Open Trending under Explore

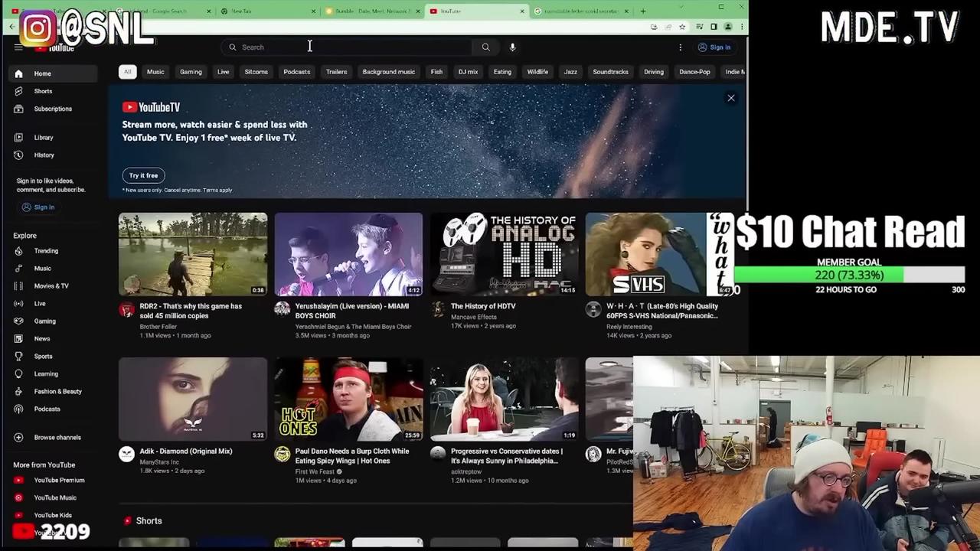pyautogui.click(x=46, y=250)
